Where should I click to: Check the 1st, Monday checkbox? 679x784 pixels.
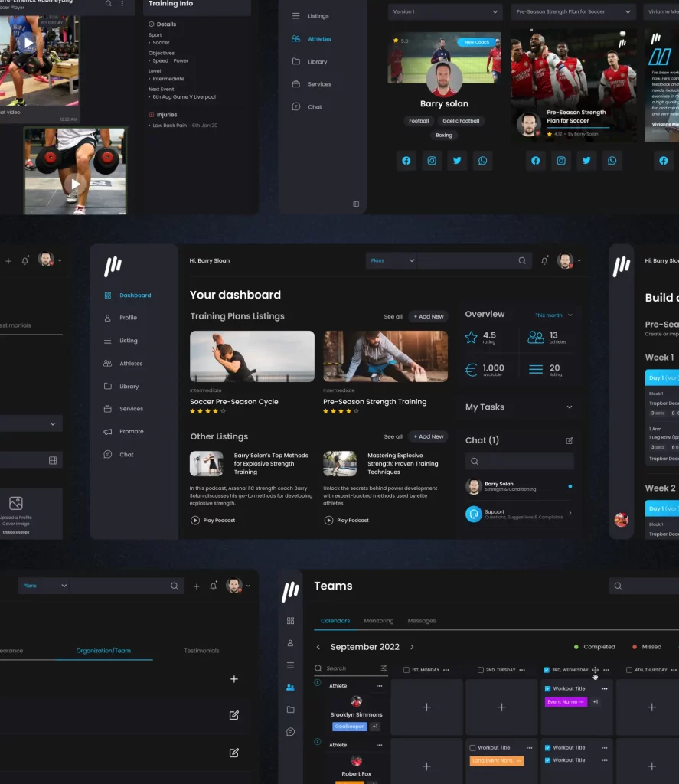pyautogui.click(x=406, y=670)
